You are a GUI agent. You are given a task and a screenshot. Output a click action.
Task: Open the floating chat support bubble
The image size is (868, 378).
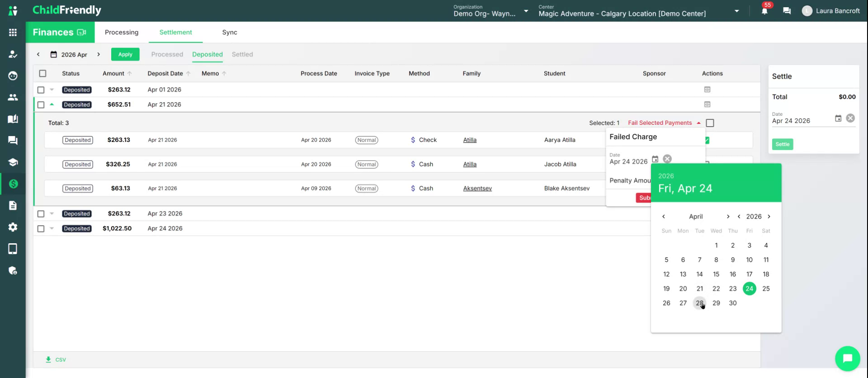[x=847, y=359]
